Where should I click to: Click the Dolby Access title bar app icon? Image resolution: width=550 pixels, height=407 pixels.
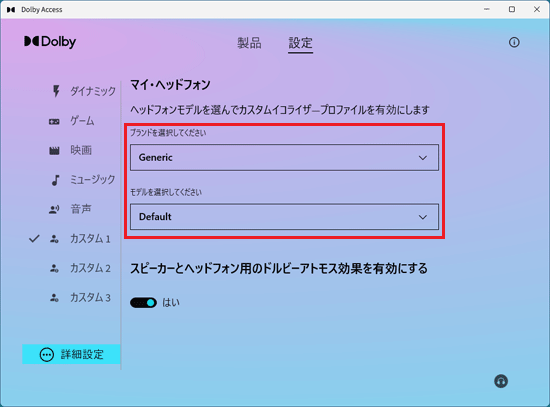point(11,9)
